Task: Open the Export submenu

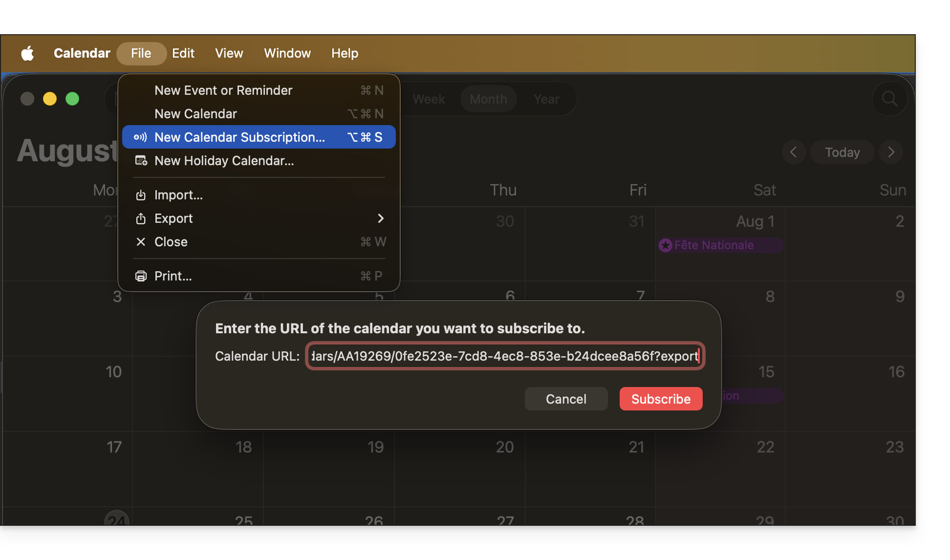Action: tap(259, 218)
